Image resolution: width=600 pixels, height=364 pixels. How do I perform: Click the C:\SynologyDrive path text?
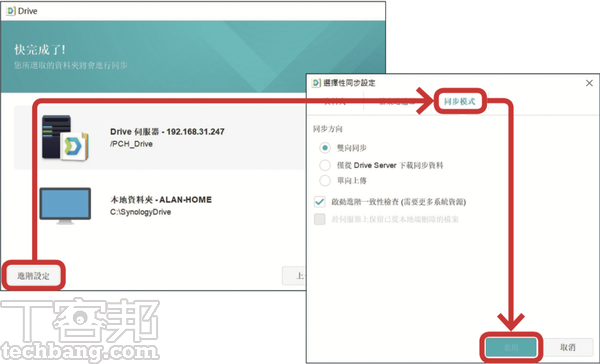coord(140,212)
